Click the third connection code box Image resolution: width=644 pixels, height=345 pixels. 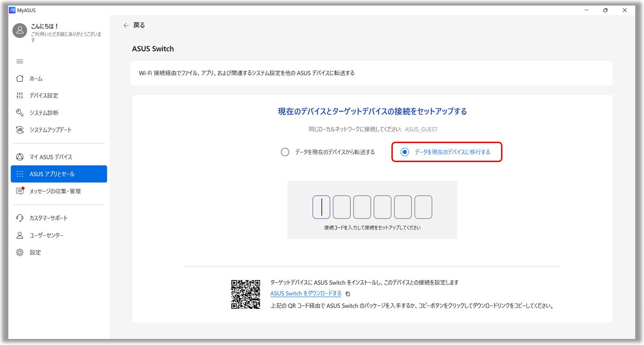coord(362,207)
